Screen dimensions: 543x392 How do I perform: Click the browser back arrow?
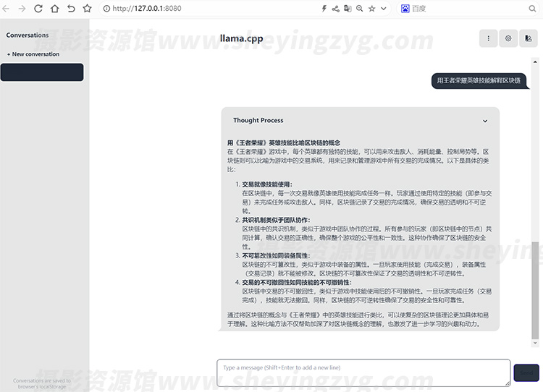point(6,9)
